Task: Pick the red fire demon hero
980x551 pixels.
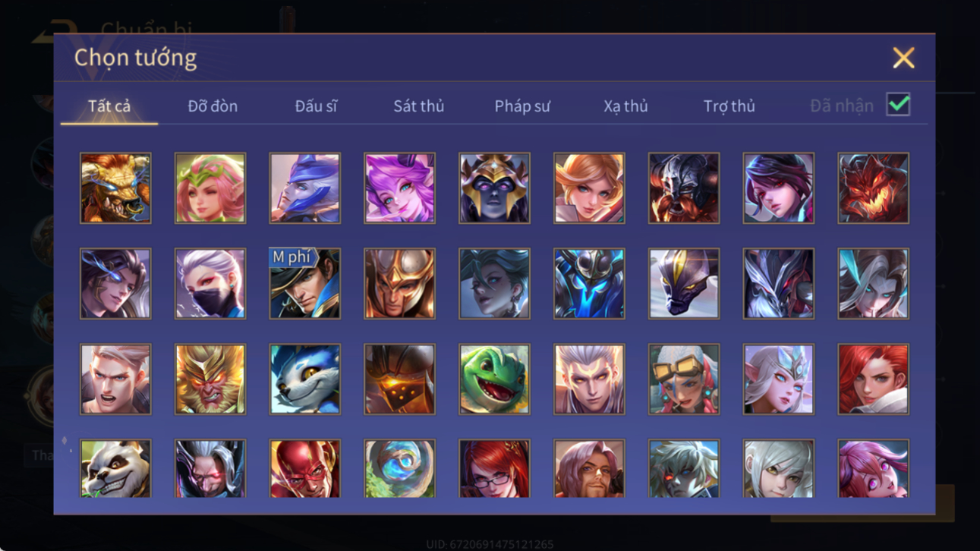Action: (x=873, y=187)
